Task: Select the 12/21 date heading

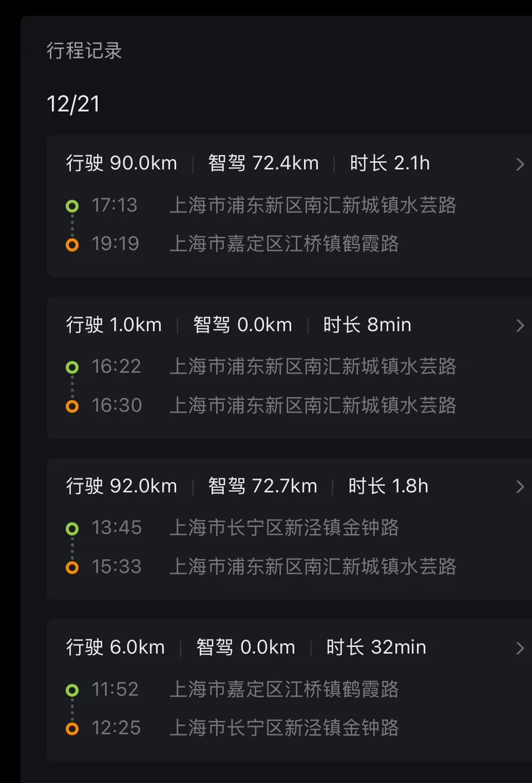Action: tap(73, 104)
